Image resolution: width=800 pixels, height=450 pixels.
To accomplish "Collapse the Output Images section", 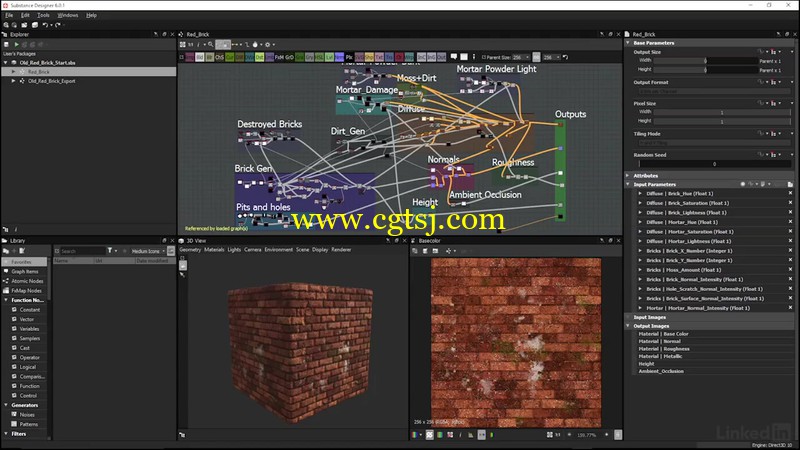I will coord(628,326).
